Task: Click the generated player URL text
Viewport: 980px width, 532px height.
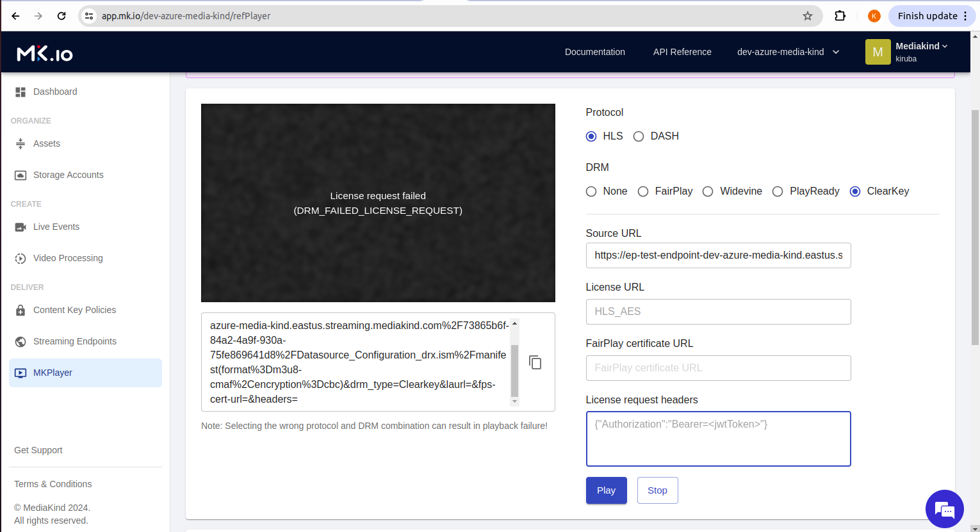Action: (x=359, y=362)
